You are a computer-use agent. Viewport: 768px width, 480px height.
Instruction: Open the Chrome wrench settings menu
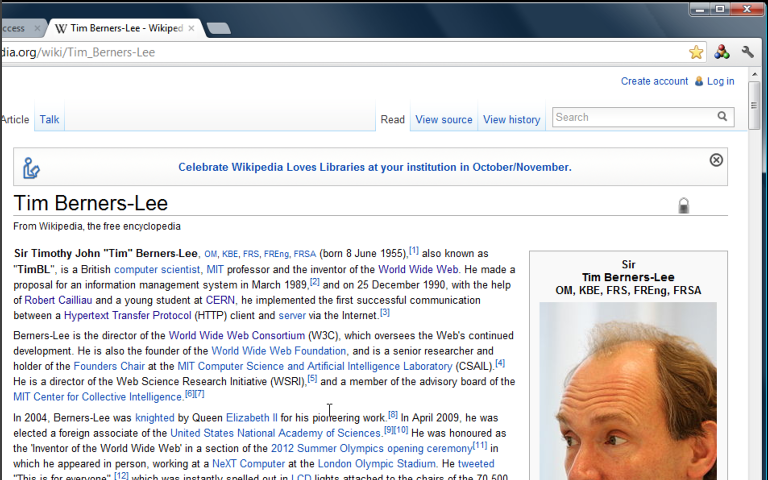[747, 52]
